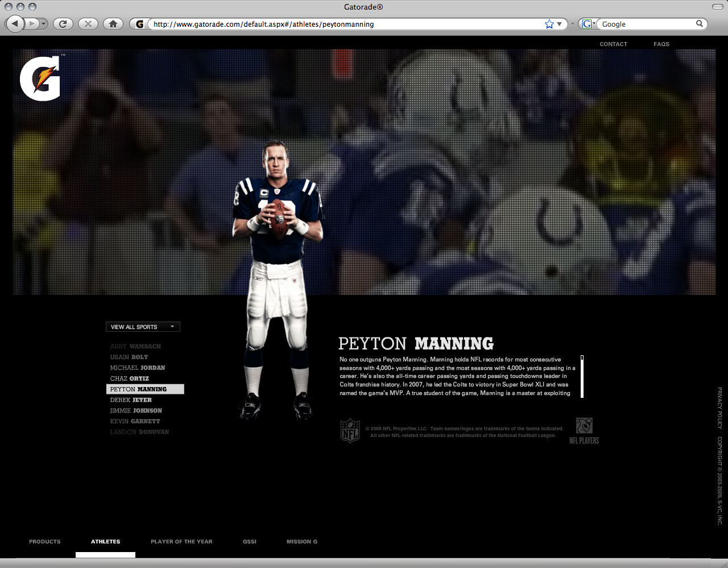Open the FAQs link
The image size is (728, 568).
[x=661, y=44]
